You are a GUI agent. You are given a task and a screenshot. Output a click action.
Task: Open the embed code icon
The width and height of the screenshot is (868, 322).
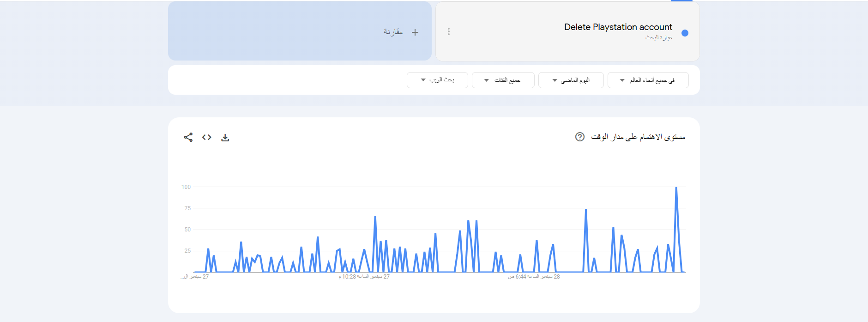click(x=207, y=137)
